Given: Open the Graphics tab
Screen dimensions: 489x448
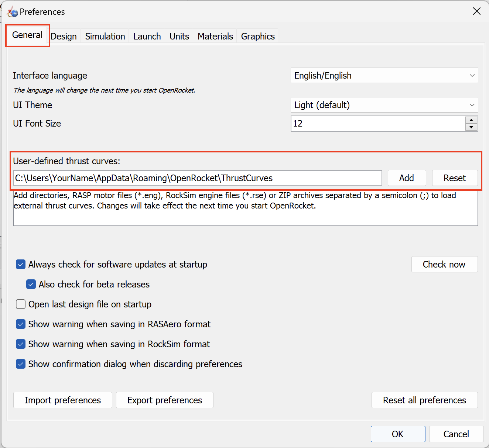Looking at the screenshot, I should 258,37.
